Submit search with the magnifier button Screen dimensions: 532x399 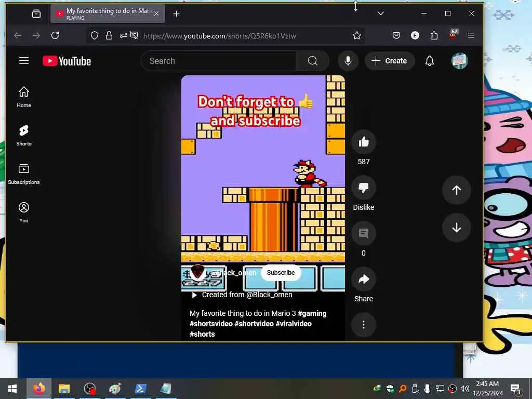click(x=312, y=61)
